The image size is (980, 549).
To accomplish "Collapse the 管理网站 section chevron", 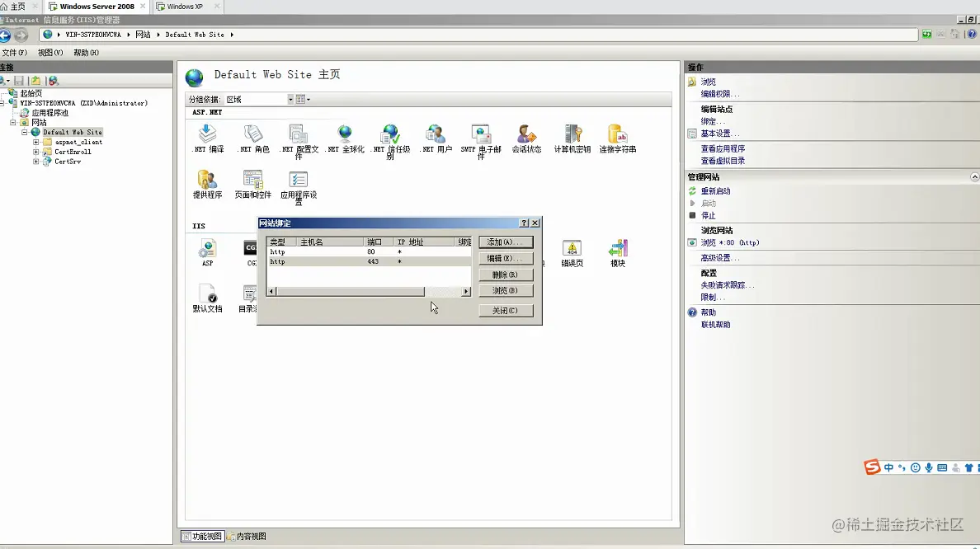I will coord(974,177).
